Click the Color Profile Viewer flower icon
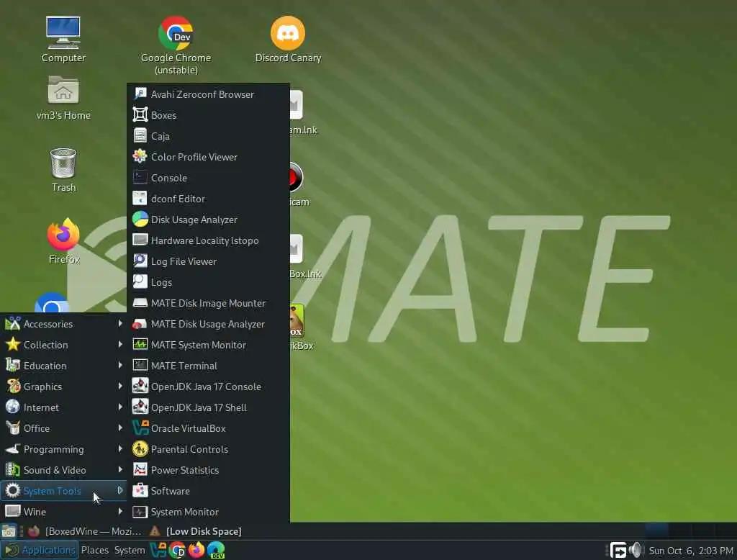737x560 pixels. pos(140,156)
